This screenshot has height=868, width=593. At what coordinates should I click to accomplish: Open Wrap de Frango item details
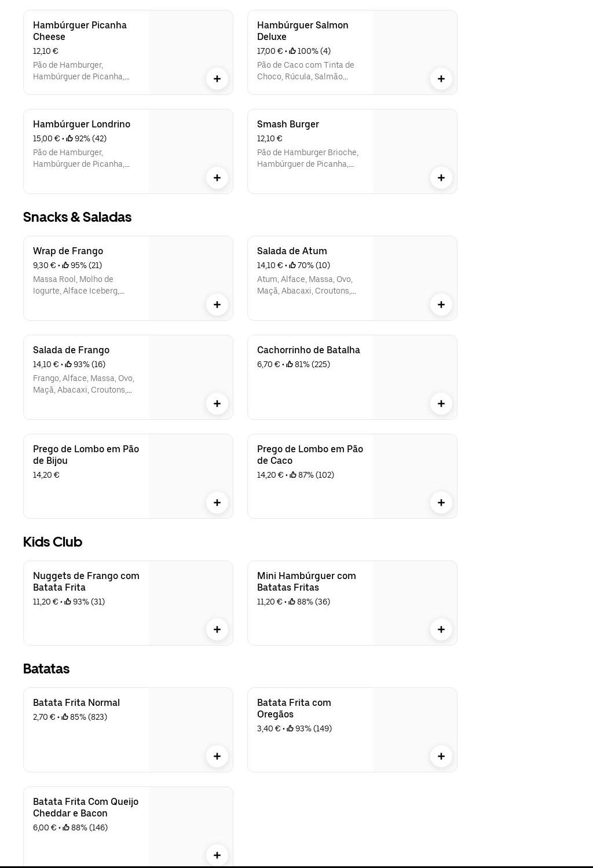click(68, 251)
